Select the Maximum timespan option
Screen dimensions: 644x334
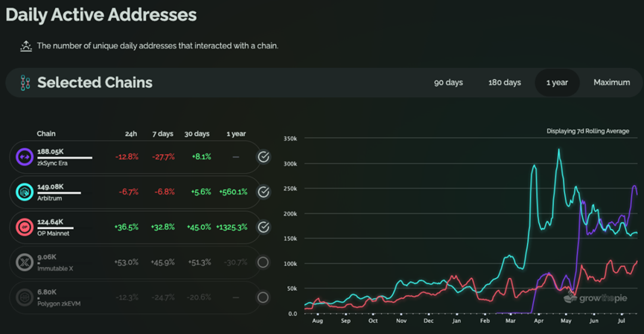tap(611, 83)
